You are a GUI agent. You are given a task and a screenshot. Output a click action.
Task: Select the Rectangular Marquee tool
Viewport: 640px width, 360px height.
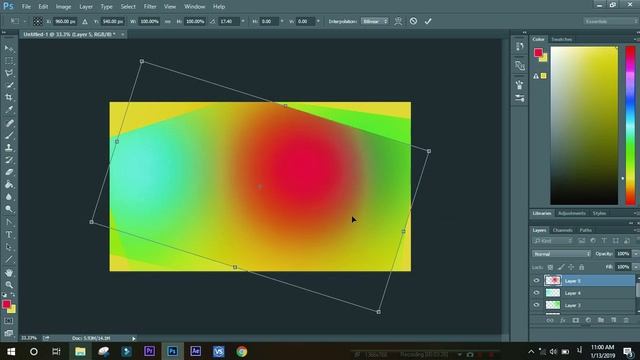(9, 60)
